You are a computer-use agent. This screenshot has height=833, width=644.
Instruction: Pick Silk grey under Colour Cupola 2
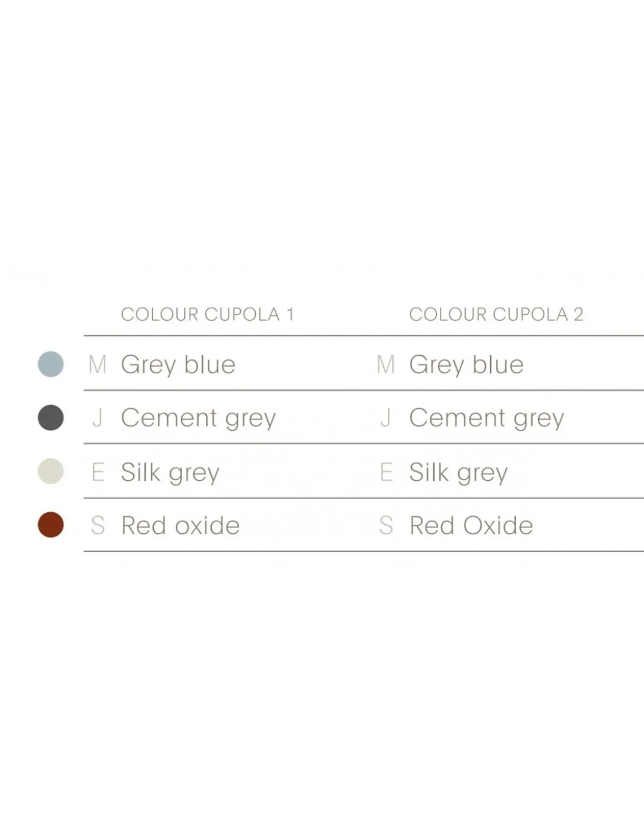[x=459, y=472]
